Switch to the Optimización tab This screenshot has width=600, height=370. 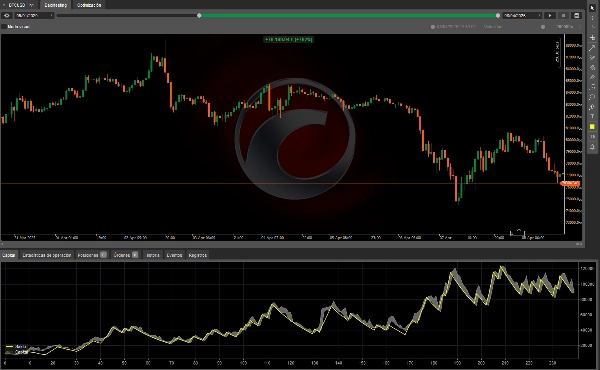click(x=89, y=5)
